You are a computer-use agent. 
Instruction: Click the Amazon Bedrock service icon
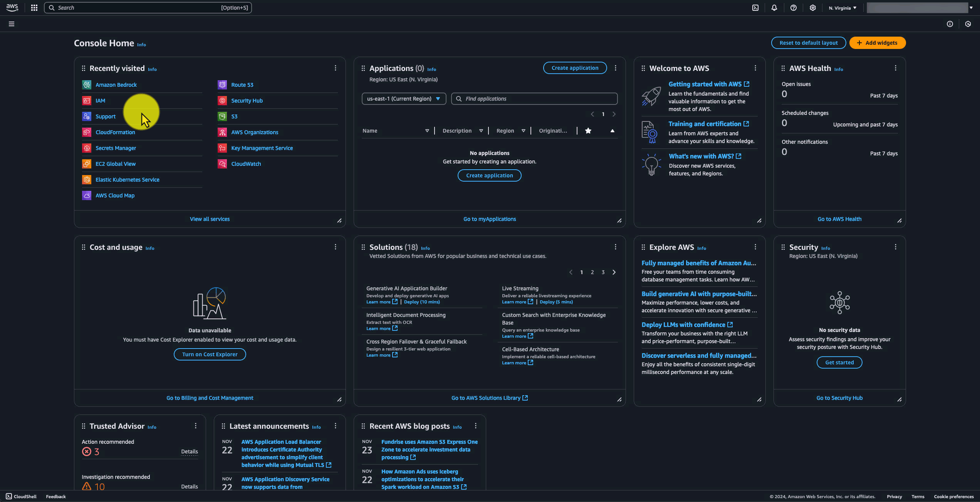click(87, 84)
